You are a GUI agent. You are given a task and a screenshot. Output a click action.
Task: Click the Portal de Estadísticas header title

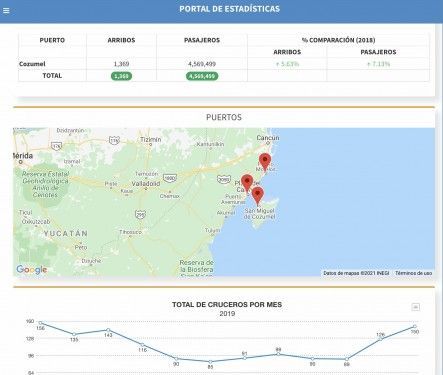click(x=229, y=9)
